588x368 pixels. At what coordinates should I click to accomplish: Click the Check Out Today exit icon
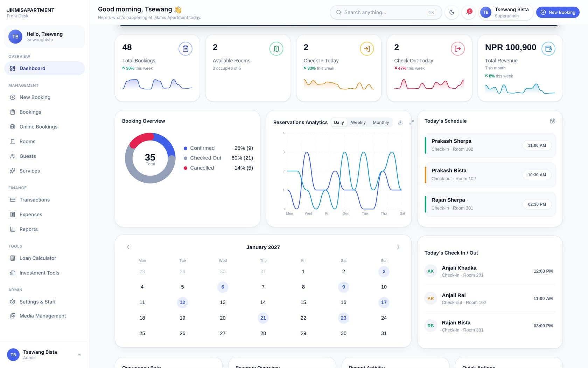[457, 49]
